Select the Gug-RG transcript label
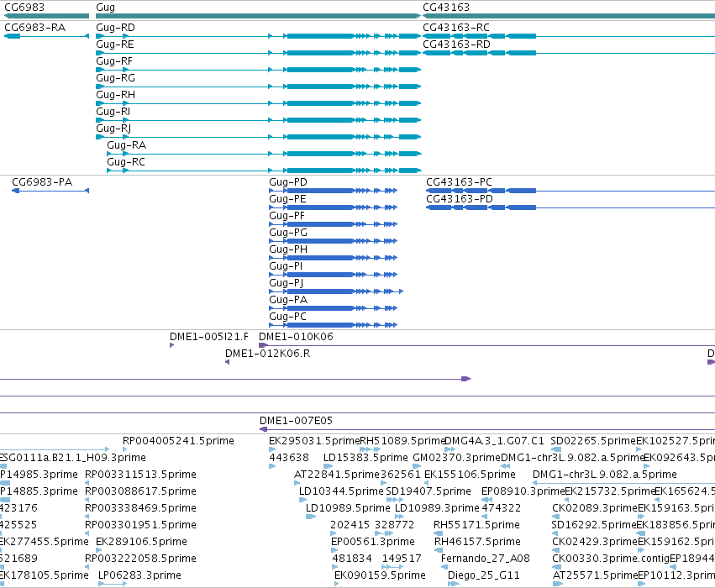This screenshot has height=588, width=715. 115,78
